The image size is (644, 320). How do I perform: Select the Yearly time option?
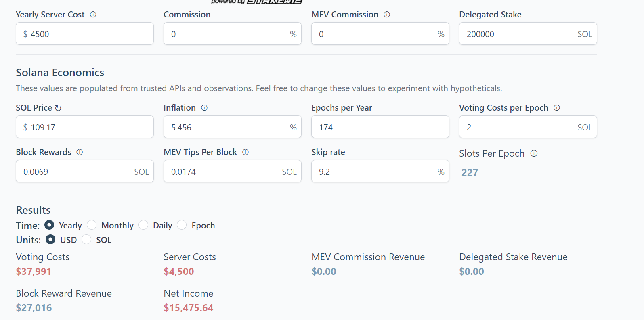coord(49,225)
